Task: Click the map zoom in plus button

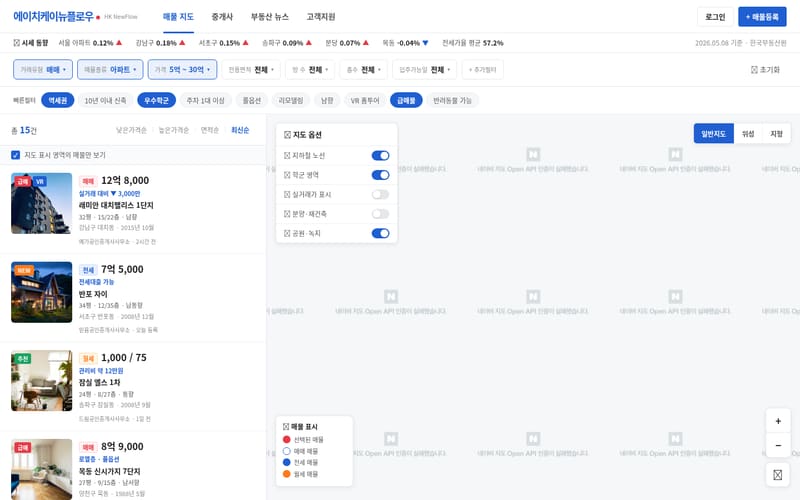Action: point(778,421)
